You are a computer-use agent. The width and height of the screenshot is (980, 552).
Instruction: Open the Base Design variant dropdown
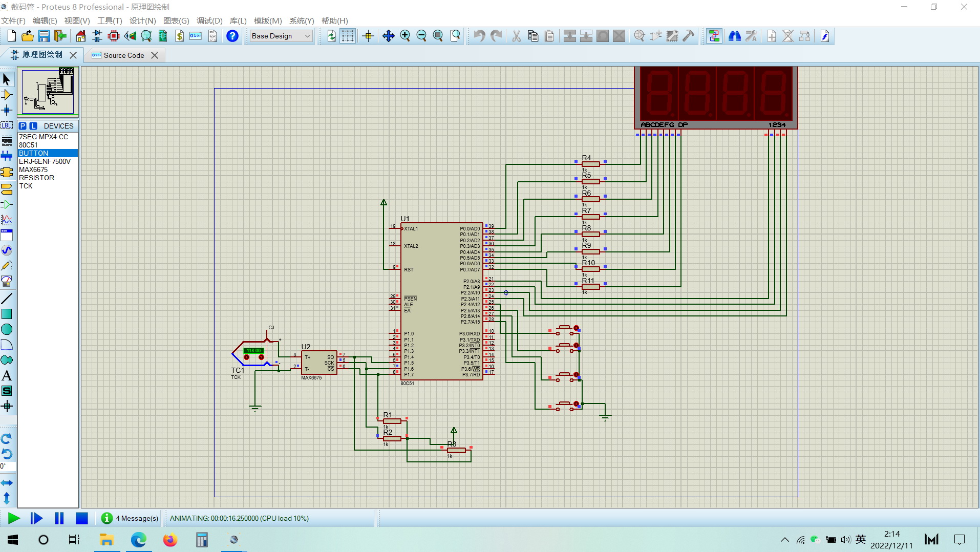point(281,36)
